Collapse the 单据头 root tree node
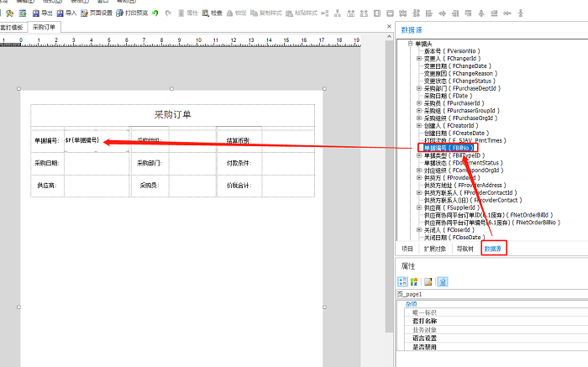The width and height of the screenshot is (588, 367). click(410, 43)
